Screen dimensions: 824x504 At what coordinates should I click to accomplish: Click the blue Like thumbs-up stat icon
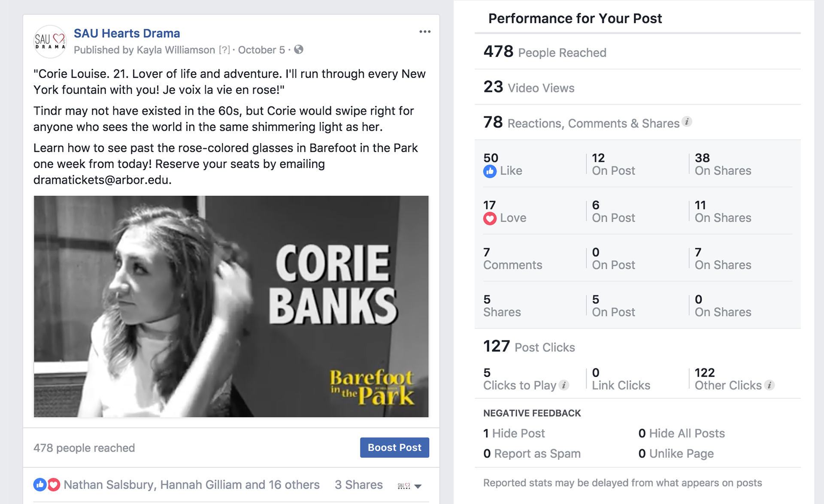tap(490, 171)
